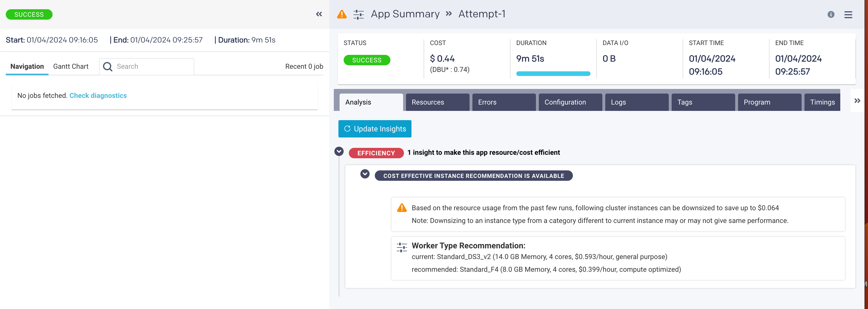Click the search magnifier icon
The image size is (868, 309).
point(107,66)
